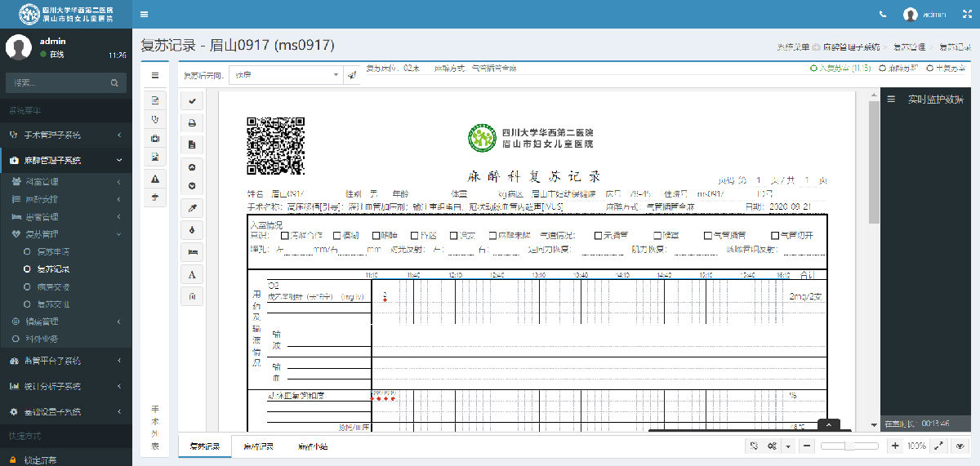Check the 气管切开 checkbox
This screenshot has width=980, height=466.
774,236
